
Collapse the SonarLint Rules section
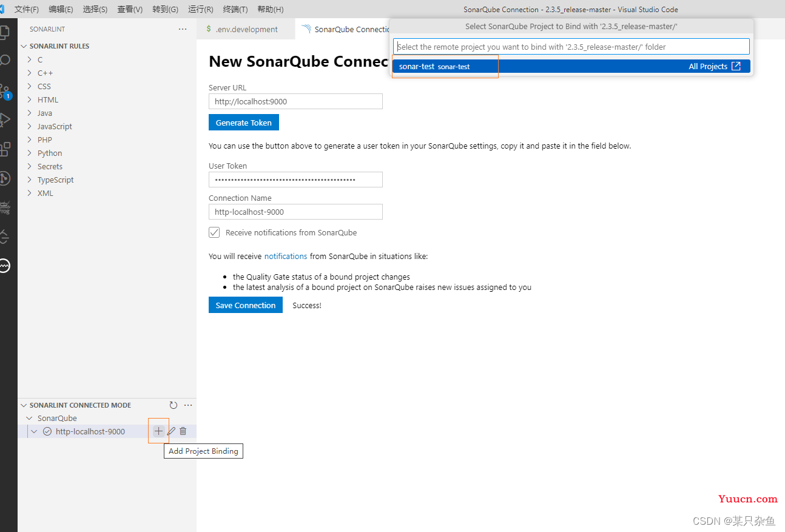point(24,46)
